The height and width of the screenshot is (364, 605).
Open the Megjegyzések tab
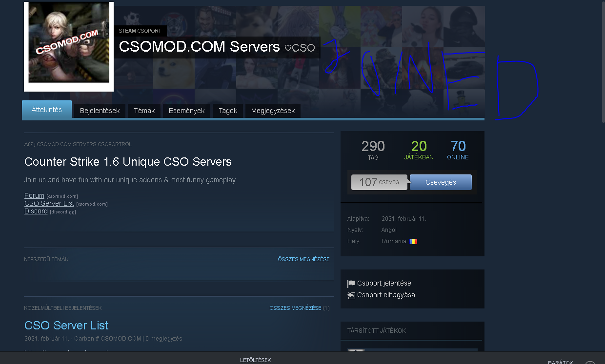point(273,111)
